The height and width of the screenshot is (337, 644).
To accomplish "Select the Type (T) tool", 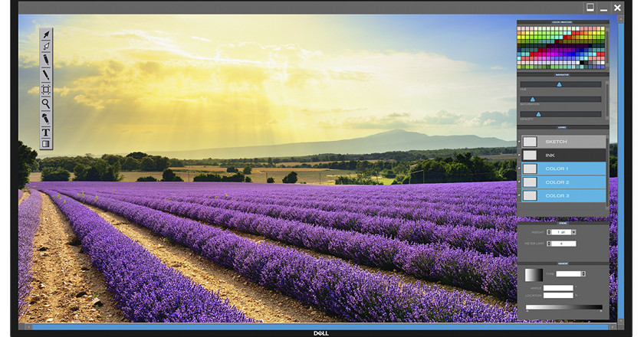I will tap(46, 133).
